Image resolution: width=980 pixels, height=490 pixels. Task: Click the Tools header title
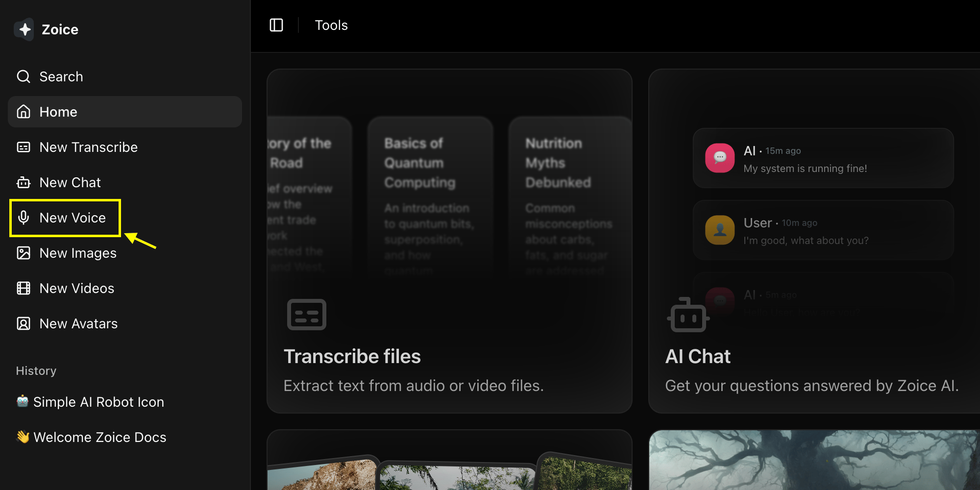point(331,25)
